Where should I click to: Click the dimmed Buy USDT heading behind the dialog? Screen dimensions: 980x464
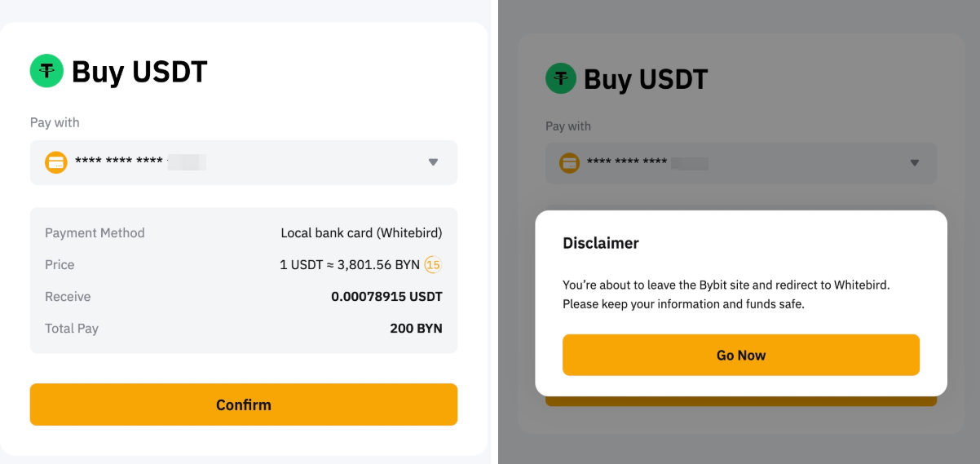(x=646, y=79)
